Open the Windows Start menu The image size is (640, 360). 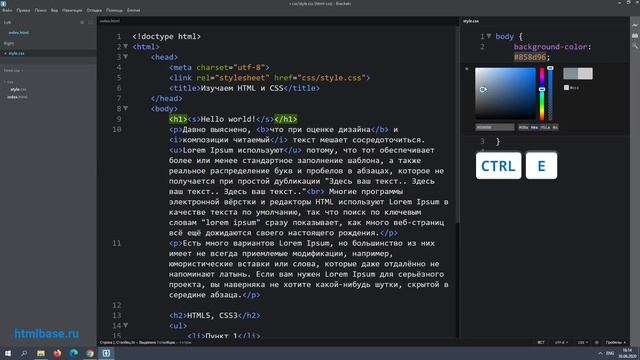coord(8,353)
